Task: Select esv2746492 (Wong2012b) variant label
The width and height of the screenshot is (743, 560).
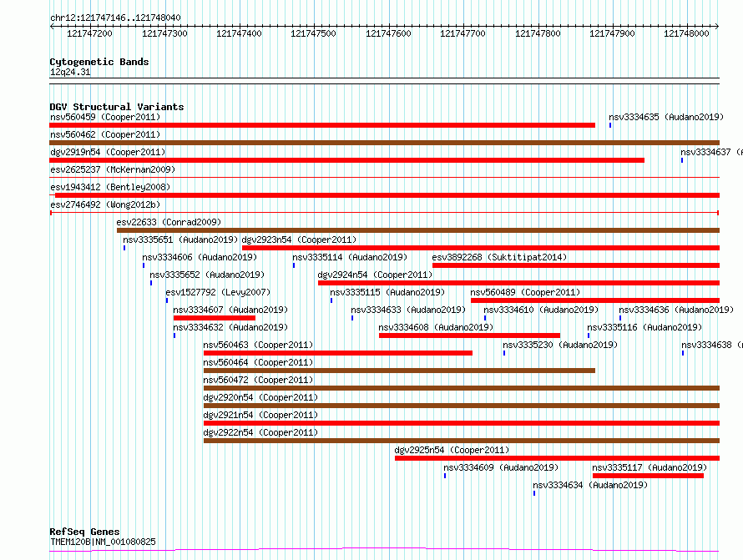Action: click(105, 204)
